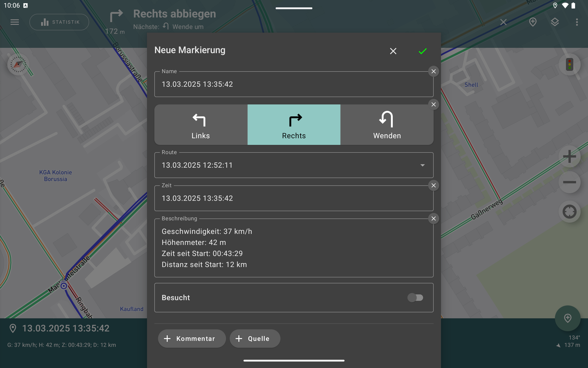Expand the Route dropdown

tap(294, 165)
